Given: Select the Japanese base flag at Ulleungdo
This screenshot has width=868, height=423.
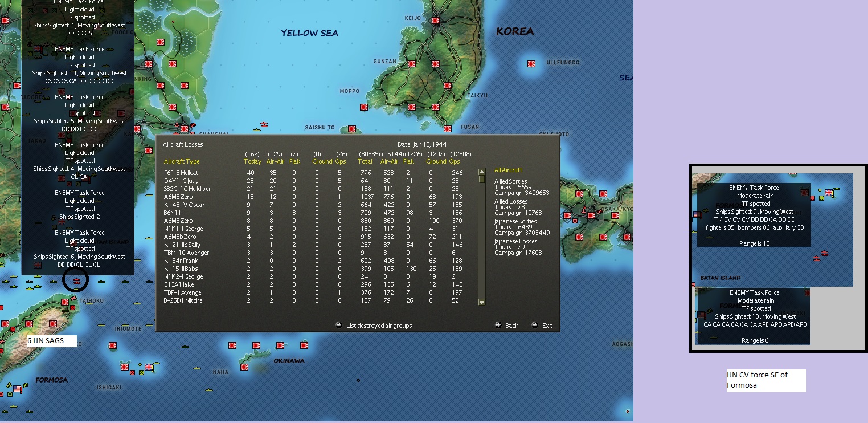Looking at the screenshot, I should click(x=532, y=63).
